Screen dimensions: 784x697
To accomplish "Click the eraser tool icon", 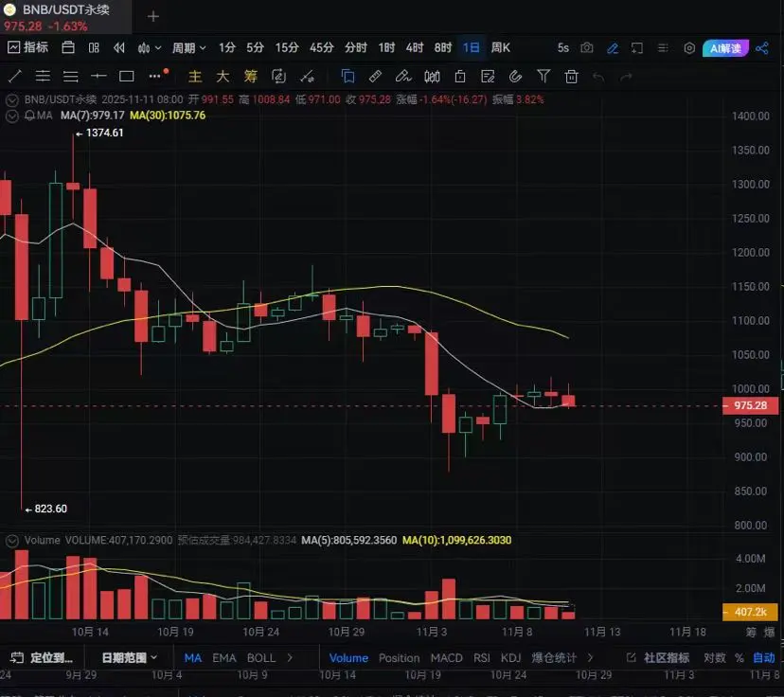I will point(403,77).
